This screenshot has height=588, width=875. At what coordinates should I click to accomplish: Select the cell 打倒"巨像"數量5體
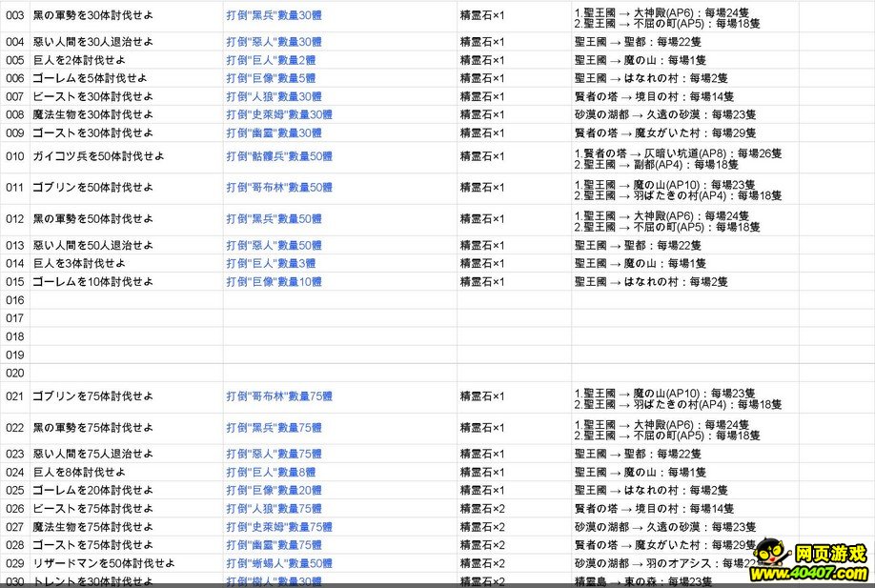(x=271, y=78)
